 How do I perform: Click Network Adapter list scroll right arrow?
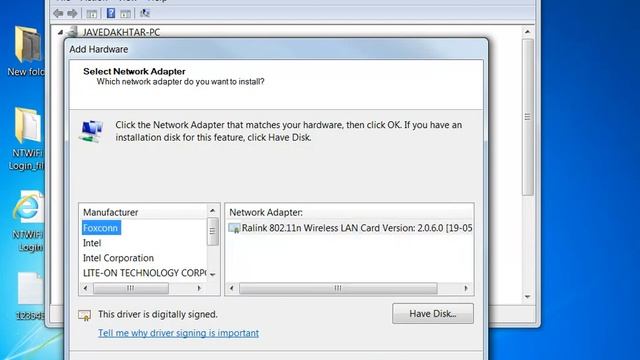pos(466,288)
